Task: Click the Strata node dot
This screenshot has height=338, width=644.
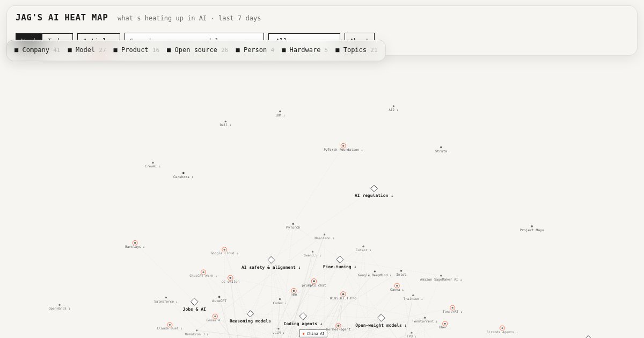Action: [x=441, y=148]
